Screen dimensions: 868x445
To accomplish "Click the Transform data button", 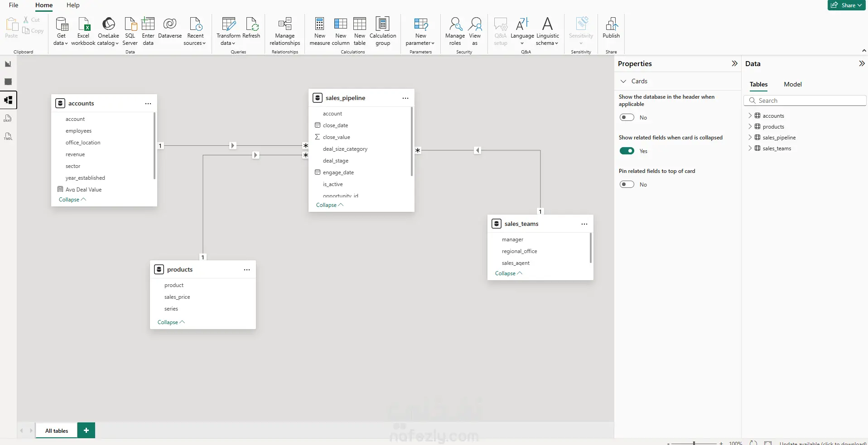I will (x=228, y=31).
